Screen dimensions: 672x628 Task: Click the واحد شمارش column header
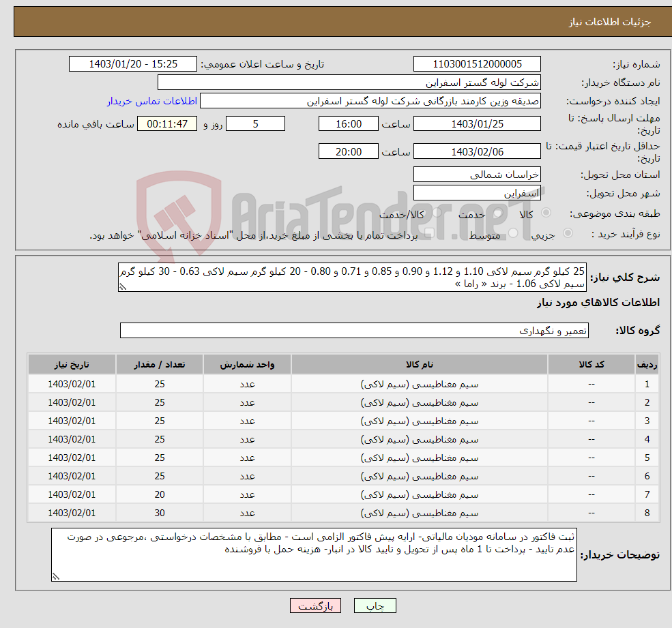tap(247, 364)
